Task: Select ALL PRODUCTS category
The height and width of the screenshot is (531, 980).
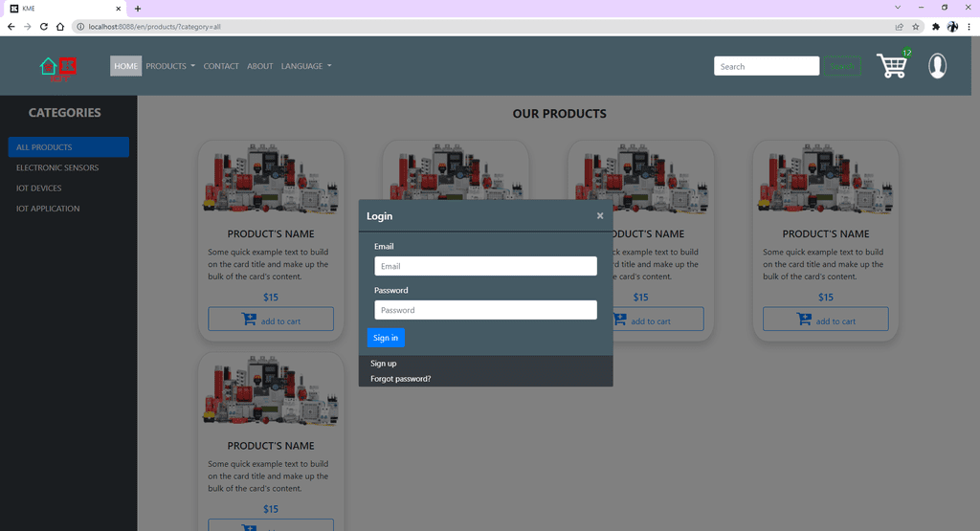Action: (x=69, y=146)
